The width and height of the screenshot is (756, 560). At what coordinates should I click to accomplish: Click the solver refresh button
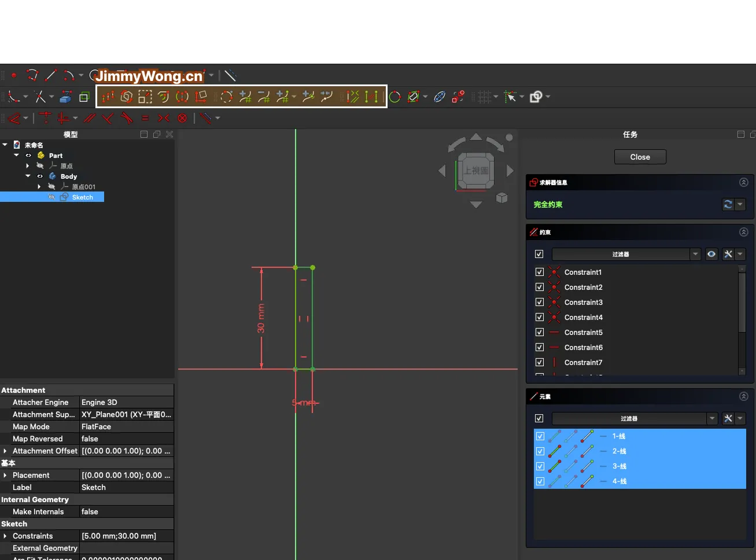tap(728, 204)
